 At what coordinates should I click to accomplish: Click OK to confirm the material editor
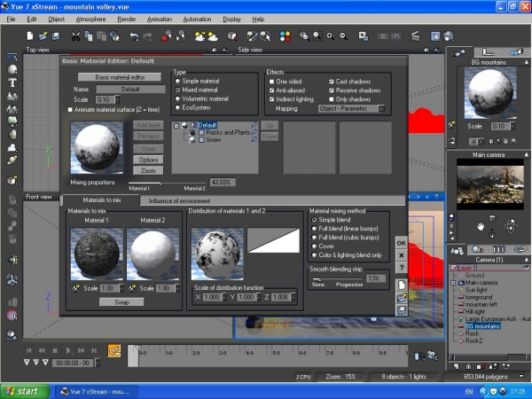coord(402,243)
